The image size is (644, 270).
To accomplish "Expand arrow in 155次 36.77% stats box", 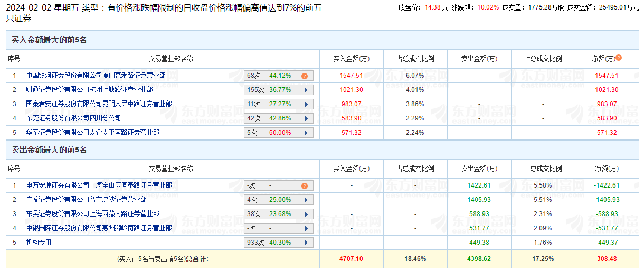I will pyautogui.click(x=306, y=90).
